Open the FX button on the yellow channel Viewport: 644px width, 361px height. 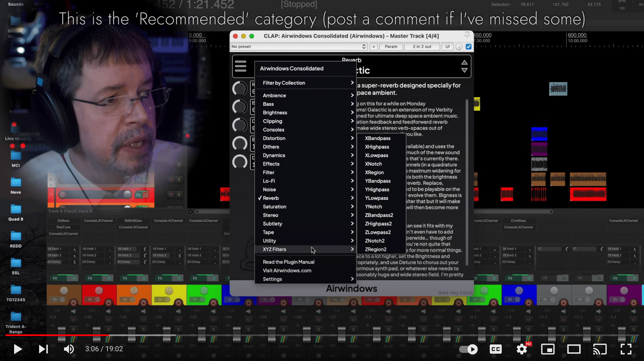click(160, 278)
